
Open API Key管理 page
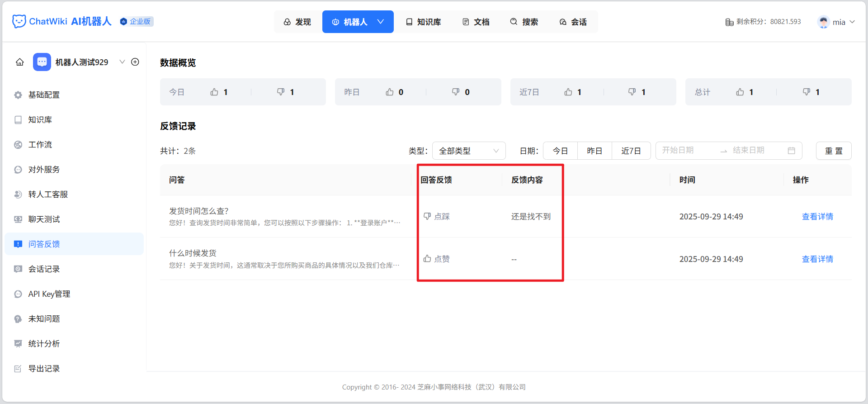tap(75, 294)
